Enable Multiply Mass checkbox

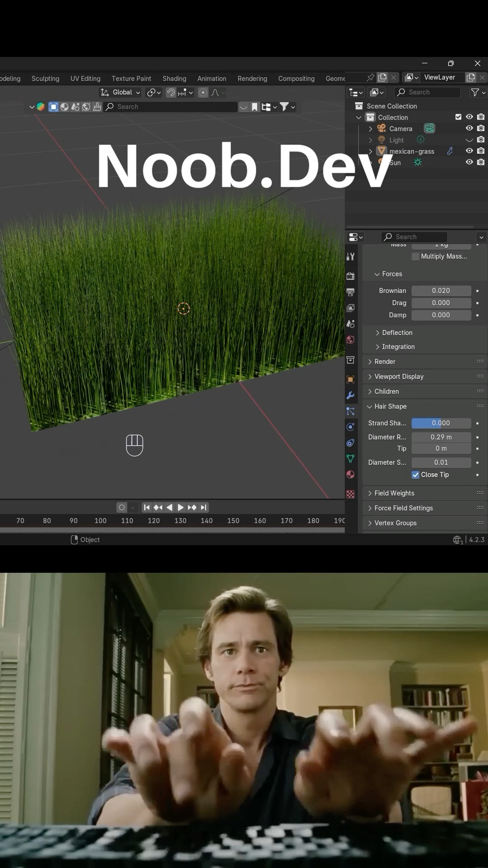coord(415,256)
